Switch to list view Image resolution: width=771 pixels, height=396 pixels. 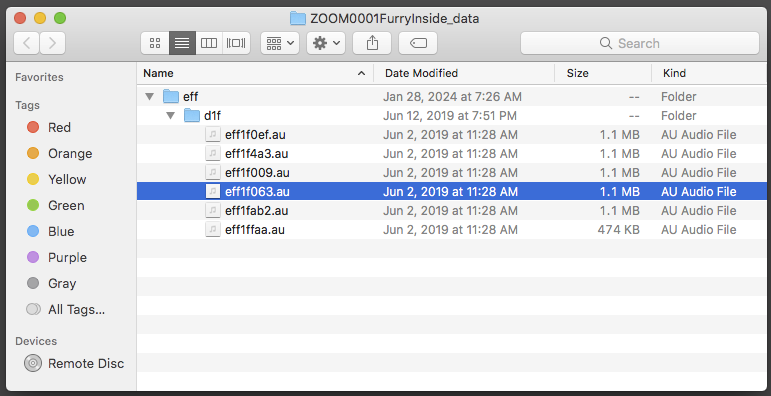[x=182, y=43]
